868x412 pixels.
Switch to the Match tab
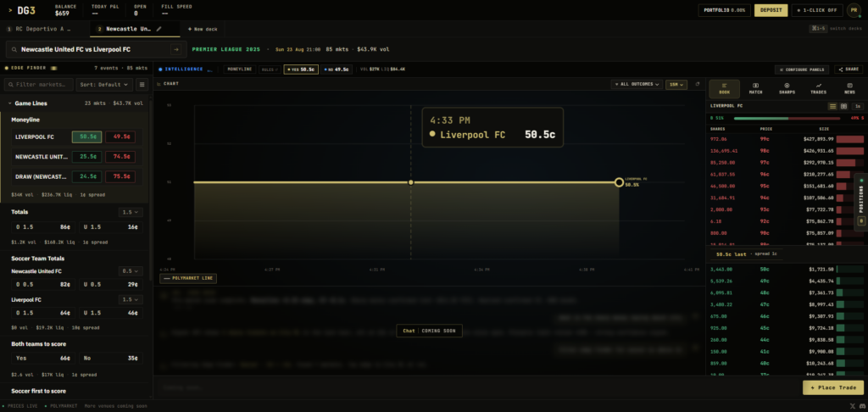755,89
